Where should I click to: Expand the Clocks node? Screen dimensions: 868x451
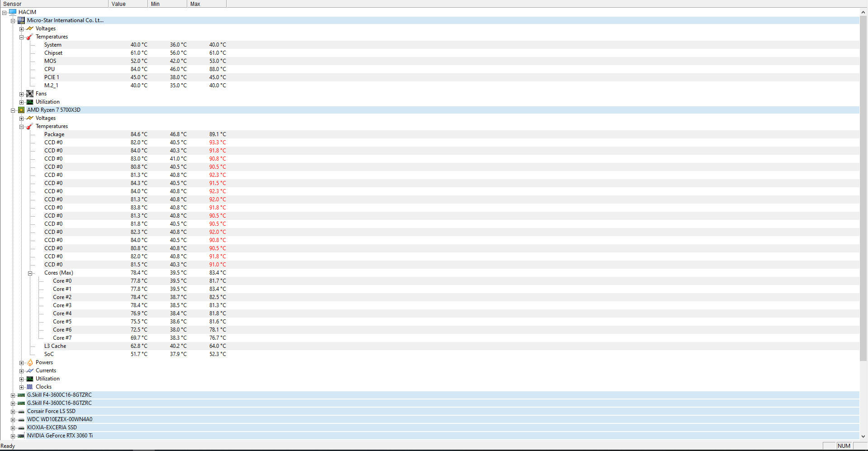pyautogui.click(x=22, y=387)
